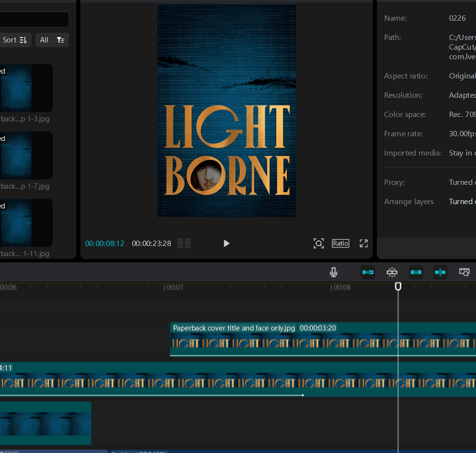This screenshot has width=476, height=453.
Task: Open the Sort dropdown in media panel
Action: [15, 40]
